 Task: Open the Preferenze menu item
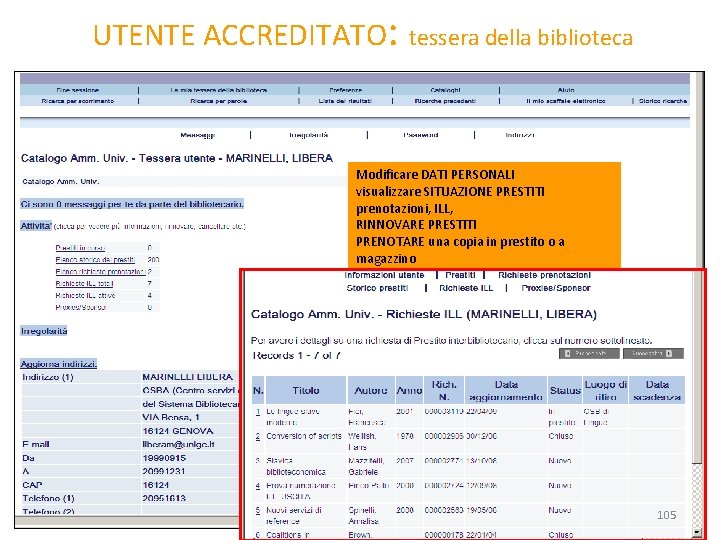346,90
